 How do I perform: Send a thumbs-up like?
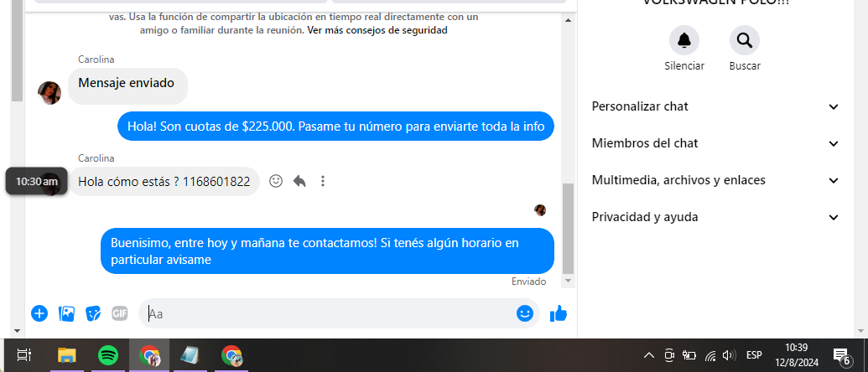(558, 313)
